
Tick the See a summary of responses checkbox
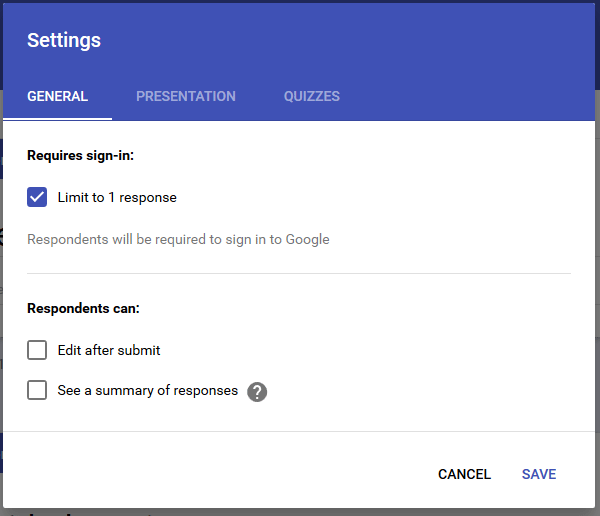click(x=37, y=390)
